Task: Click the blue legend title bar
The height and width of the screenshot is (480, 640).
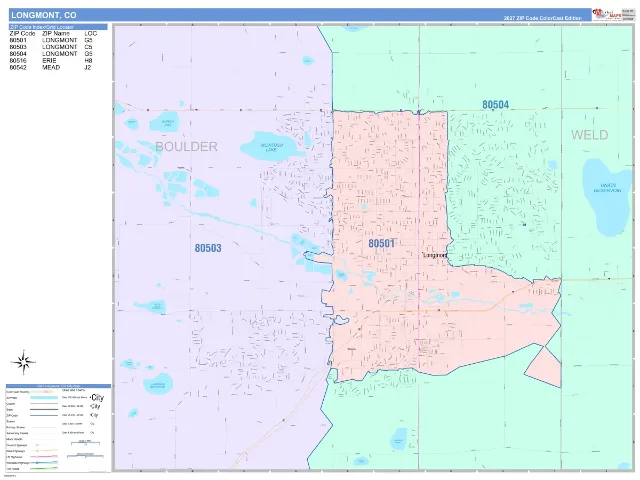Action: tap(58, 386)
